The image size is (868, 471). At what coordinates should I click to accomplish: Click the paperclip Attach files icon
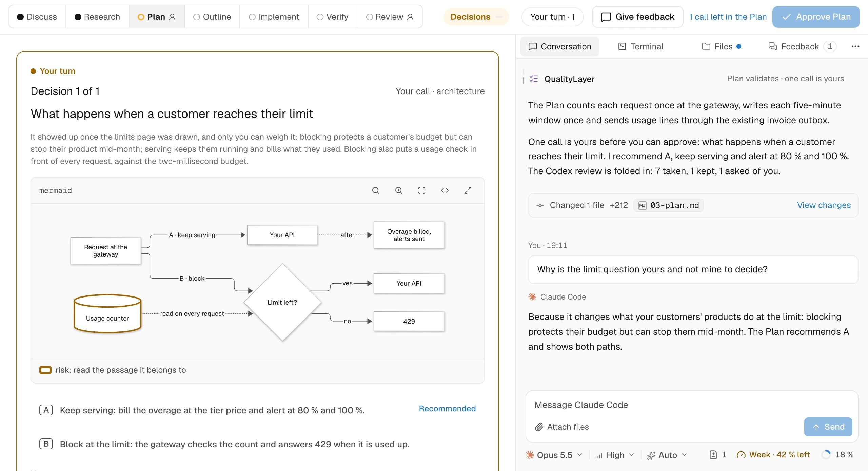pyautogui.click(x=539, y=427)
